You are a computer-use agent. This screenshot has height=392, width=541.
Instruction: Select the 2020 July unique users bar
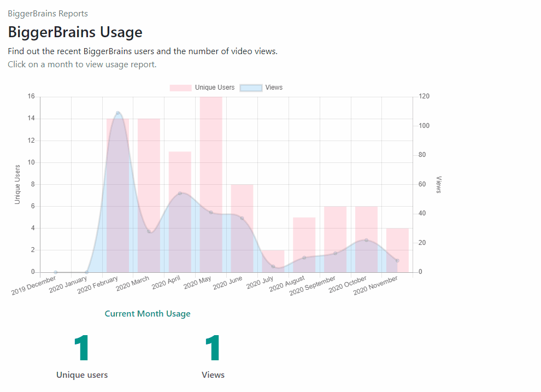273,261
